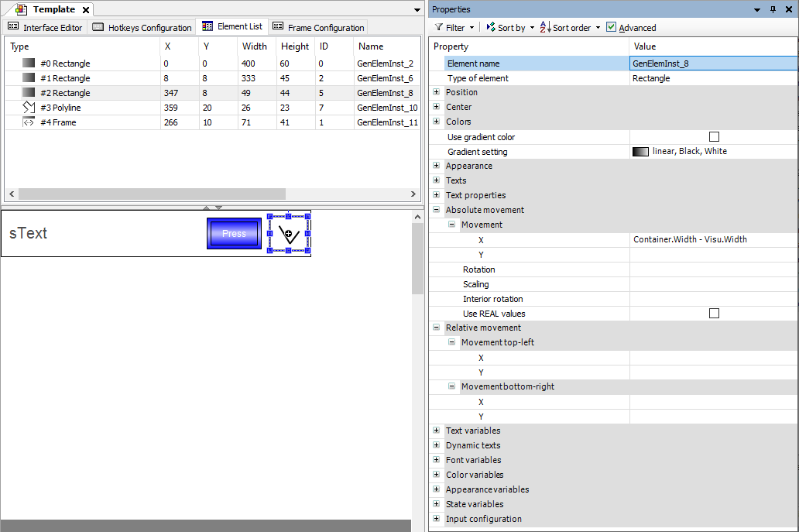Expand the Position property group
This screenshot has height=532, width=799.
click(437, 92)
